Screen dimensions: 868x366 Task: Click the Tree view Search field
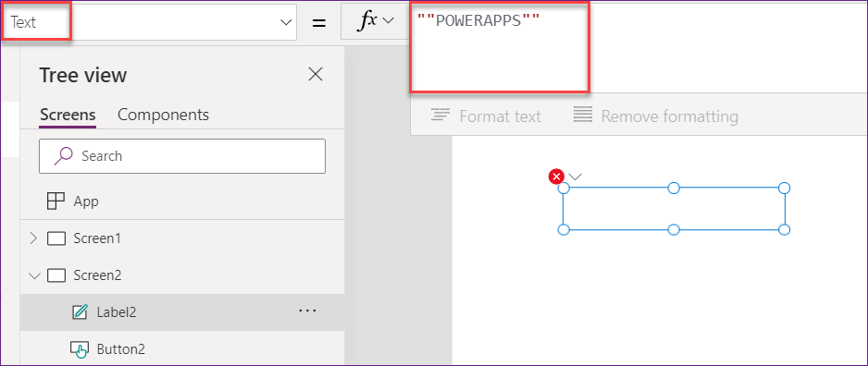(182, 156)
